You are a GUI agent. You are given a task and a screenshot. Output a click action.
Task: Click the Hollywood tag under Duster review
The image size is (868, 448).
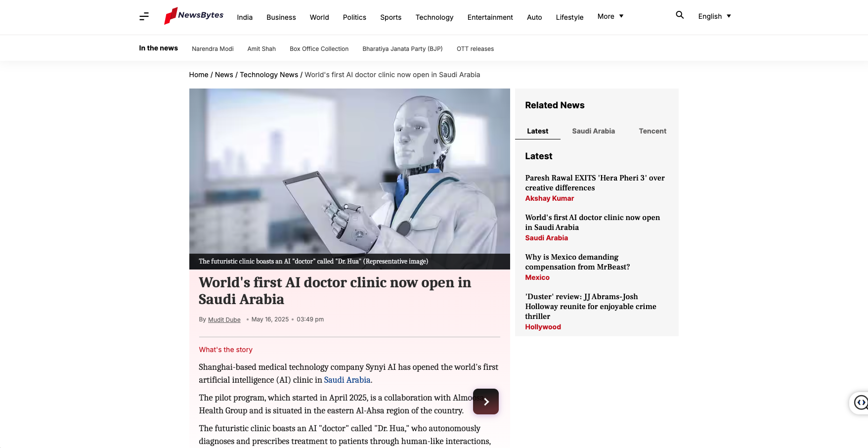click(x=543, y=327)
